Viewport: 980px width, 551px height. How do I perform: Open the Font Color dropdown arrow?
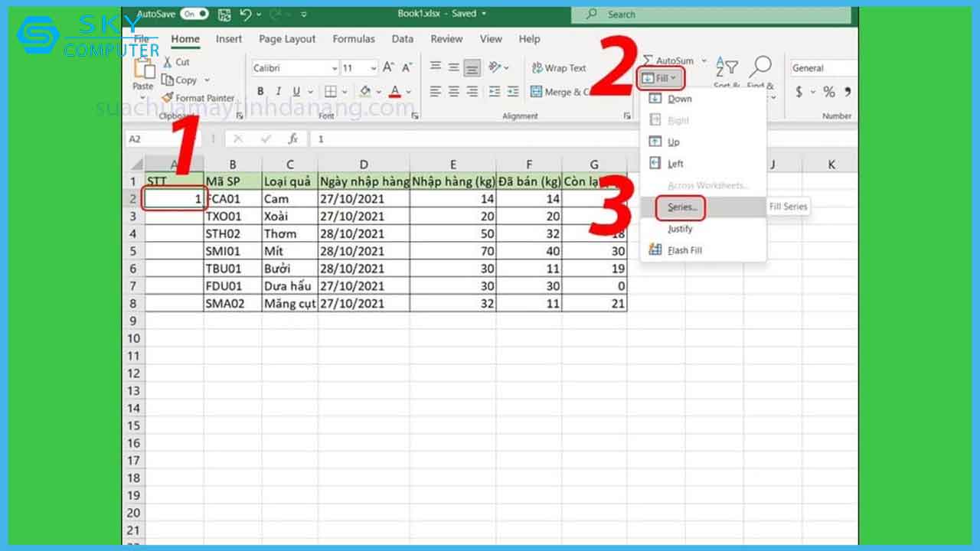pos(409,93)
